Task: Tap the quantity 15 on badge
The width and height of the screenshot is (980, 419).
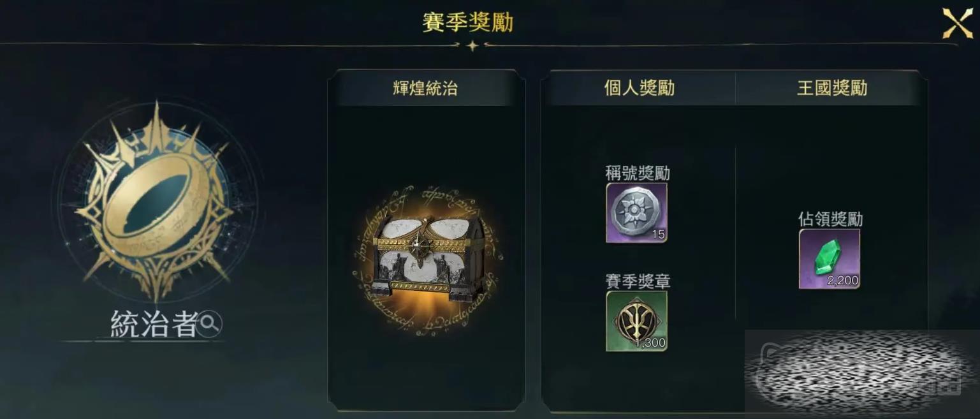Action: point(658,235)
